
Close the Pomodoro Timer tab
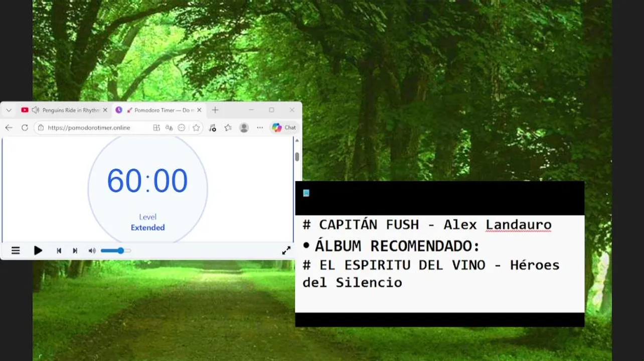pos(199,110)
